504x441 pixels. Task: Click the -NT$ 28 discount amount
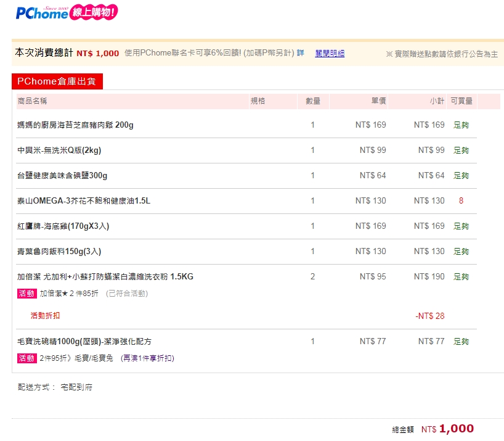[x=430, y=316]
